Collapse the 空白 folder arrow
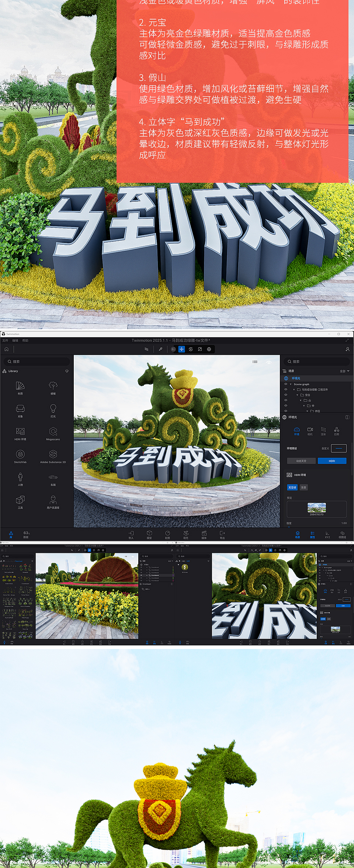Screen dimensions: 354x868 [297, 395]
